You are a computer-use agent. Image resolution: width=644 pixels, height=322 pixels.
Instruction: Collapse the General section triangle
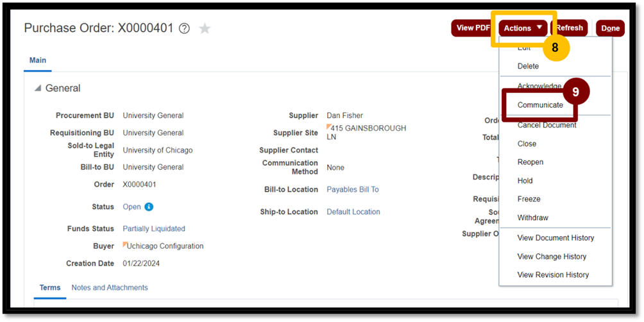coord(38,89)
